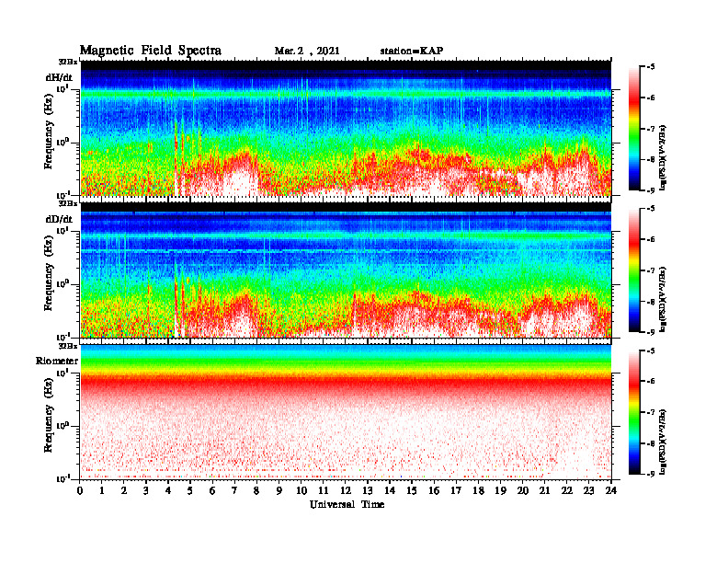Click the "3" hour tick label

point(146,490)
